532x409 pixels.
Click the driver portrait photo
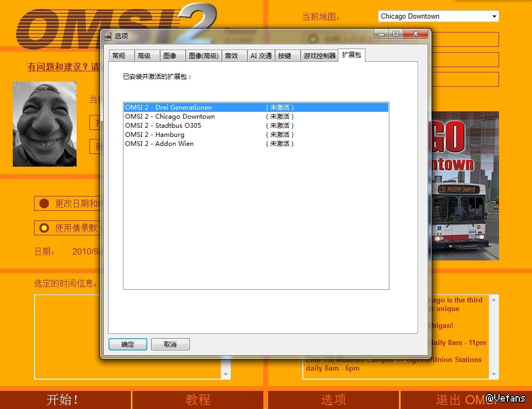coord(45,124)
